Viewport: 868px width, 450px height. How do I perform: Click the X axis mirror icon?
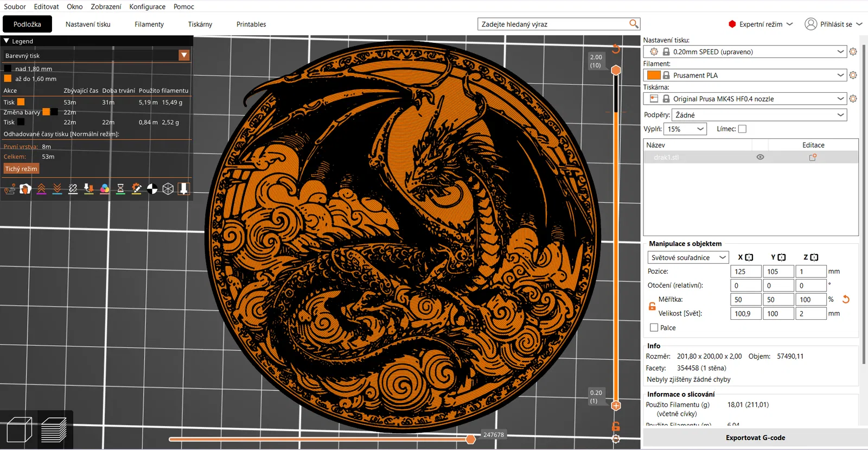coord(749,257)
